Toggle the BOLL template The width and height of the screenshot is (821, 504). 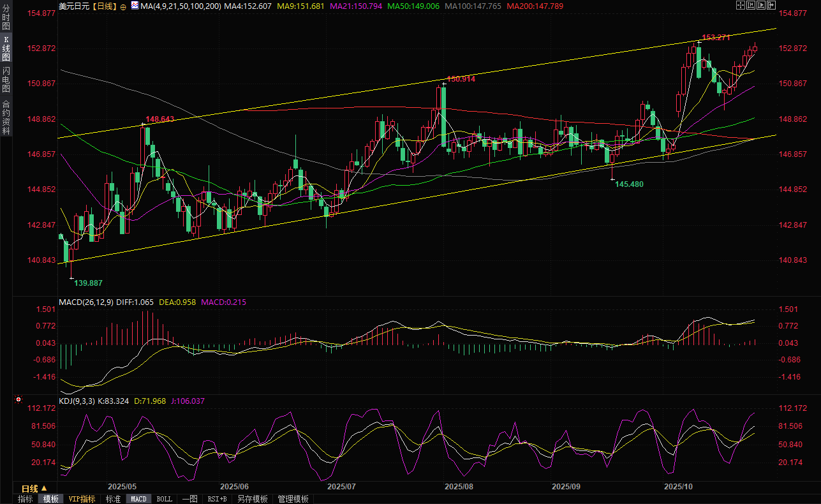click(x=164, y=499)
